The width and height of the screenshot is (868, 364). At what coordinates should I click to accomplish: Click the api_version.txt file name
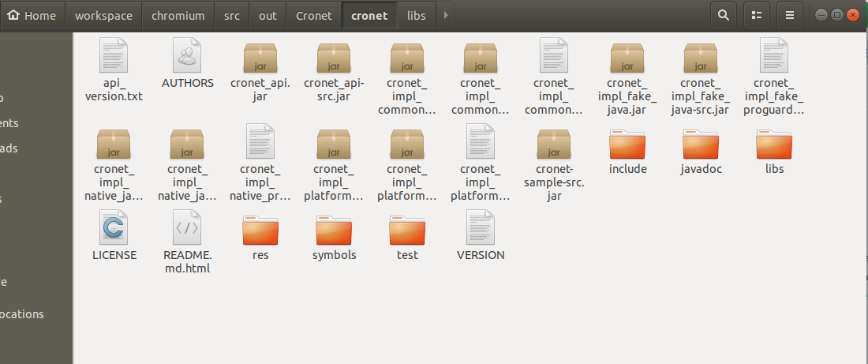(x=114, y=90)
